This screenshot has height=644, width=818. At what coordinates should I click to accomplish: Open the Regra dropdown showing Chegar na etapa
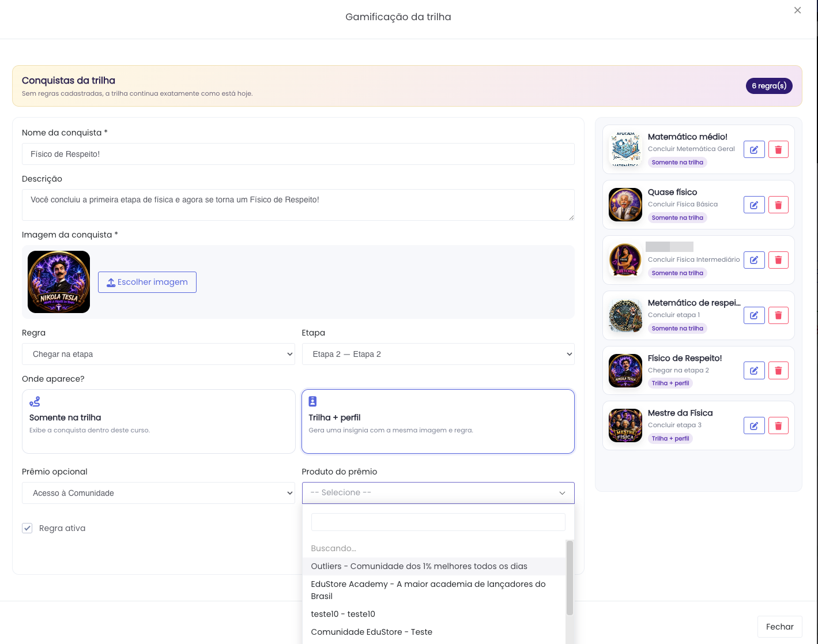[x=159, y=354]
